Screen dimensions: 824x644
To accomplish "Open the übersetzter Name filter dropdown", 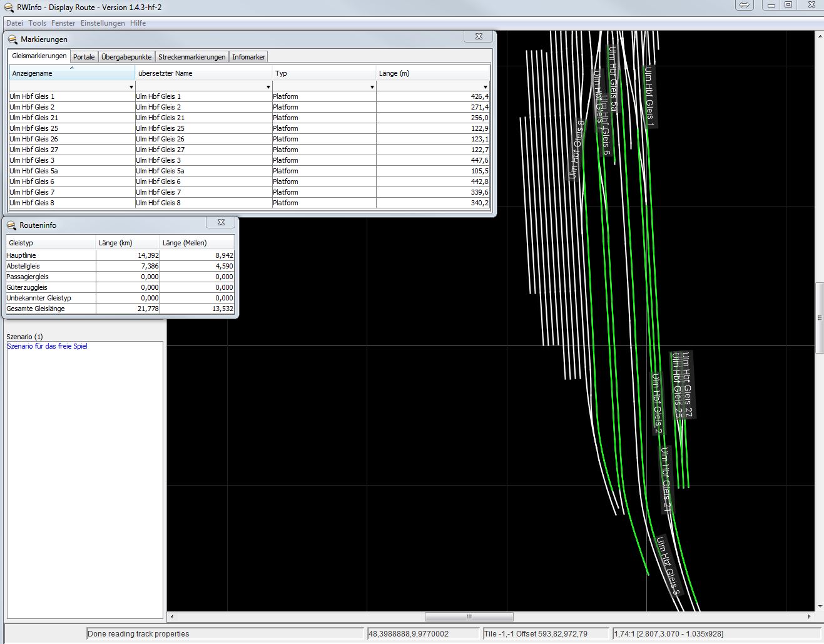I will pyautogui.click(x=268, y=87).
